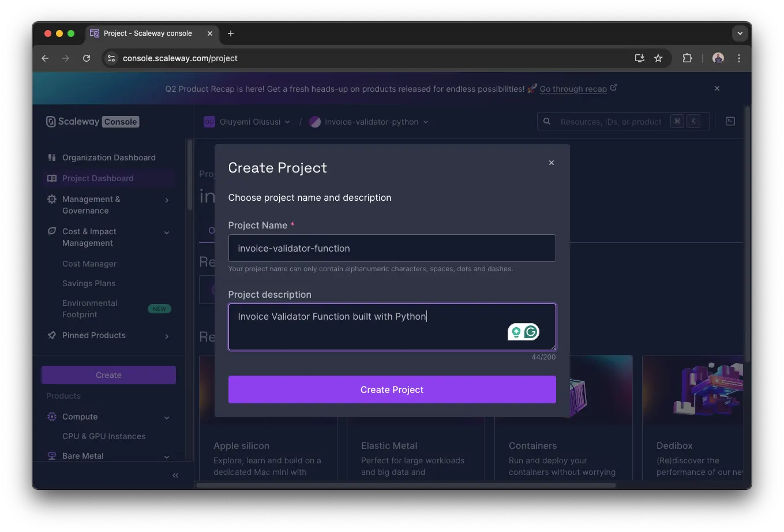Click the sidebar Create button
The image size is (784, 532).
(x=108, y=375)
